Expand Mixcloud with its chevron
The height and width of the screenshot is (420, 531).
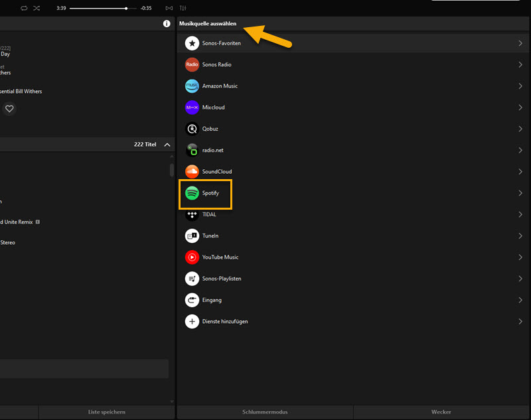(x=520, y=107)
